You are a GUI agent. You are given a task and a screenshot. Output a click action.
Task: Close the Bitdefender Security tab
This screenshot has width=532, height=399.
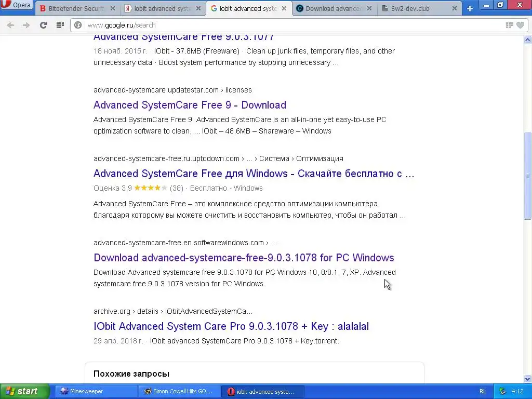113,8
